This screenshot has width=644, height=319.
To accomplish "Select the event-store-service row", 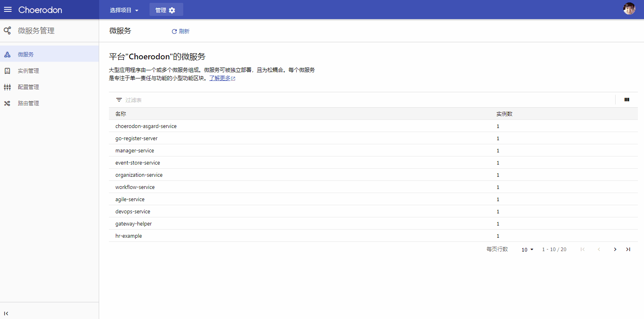I will coord(373,163).
